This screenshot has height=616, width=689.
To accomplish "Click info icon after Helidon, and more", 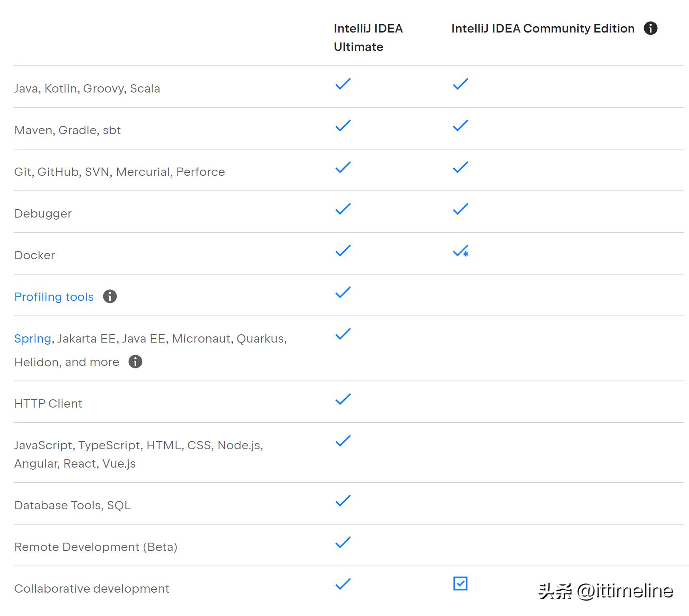I will pyautogui.click(x=135, y=361).
